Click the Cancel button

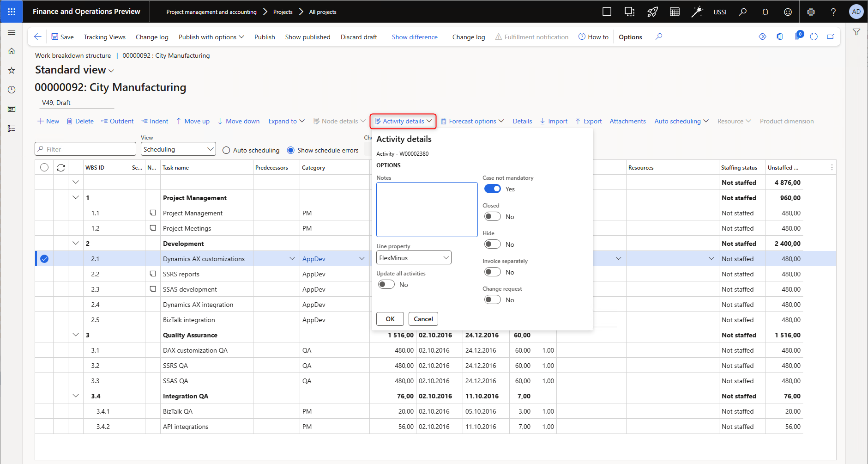click(423, 319)
